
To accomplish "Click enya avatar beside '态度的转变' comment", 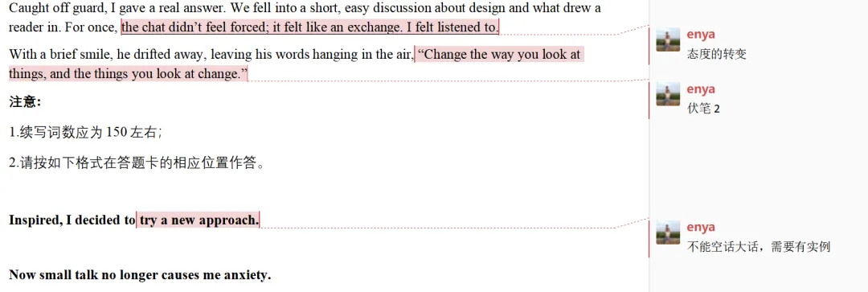I will 668,40.
